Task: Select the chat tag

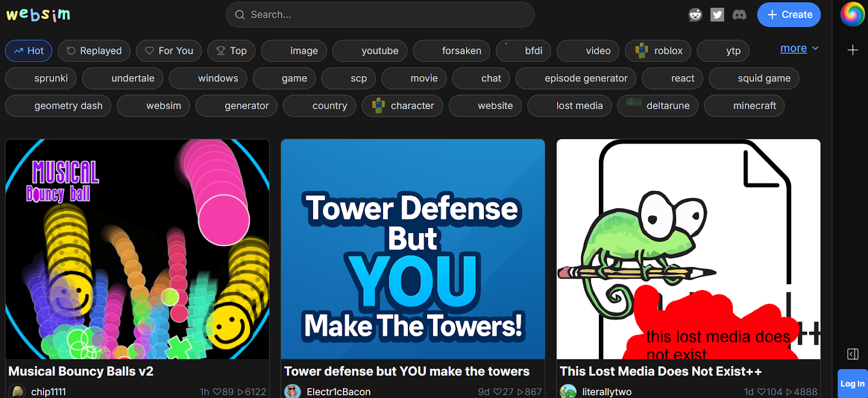Action: point(481,78)
